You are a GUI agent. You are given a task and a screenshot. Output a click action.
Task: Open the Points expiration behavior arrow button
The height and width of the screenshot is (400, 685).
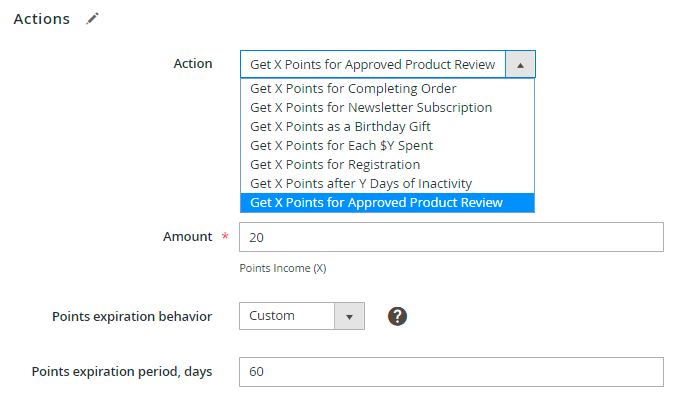(x=349, y=316)
